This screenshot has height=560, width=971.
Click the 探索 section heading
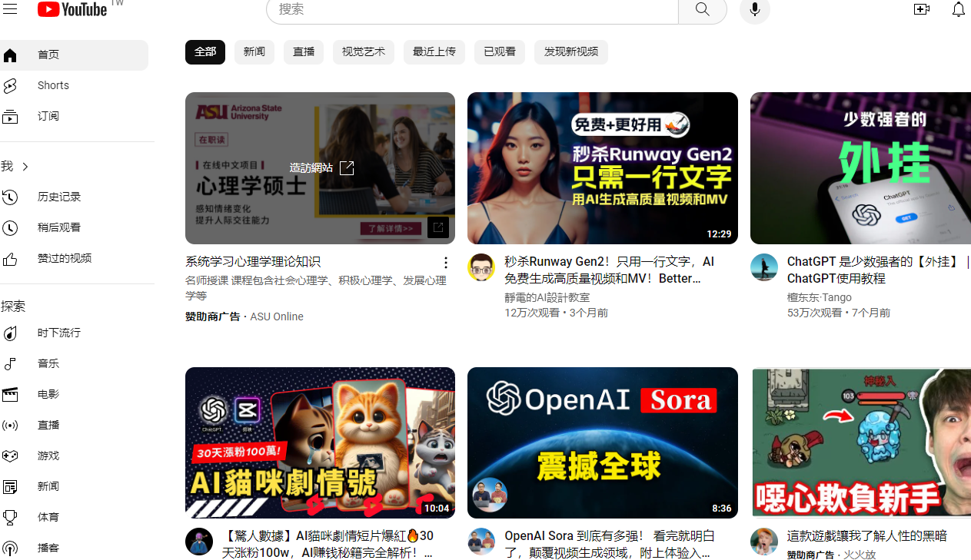click(x=13, y=307)
